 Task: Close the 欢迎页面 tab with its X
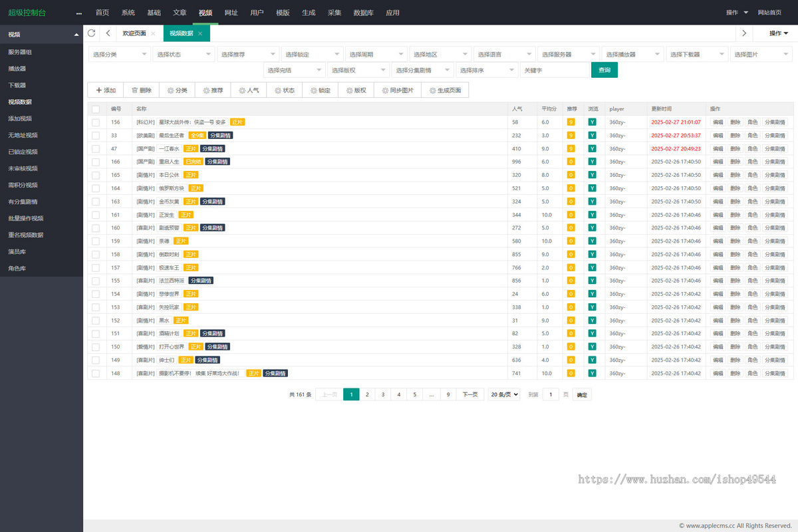(153, 33)
